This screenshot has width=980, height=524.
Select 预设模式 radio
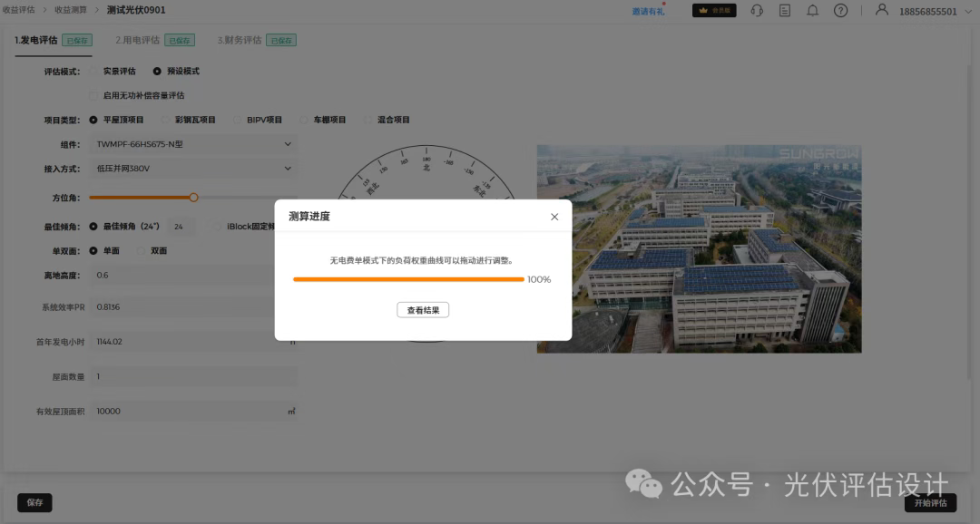pos(157,72)
